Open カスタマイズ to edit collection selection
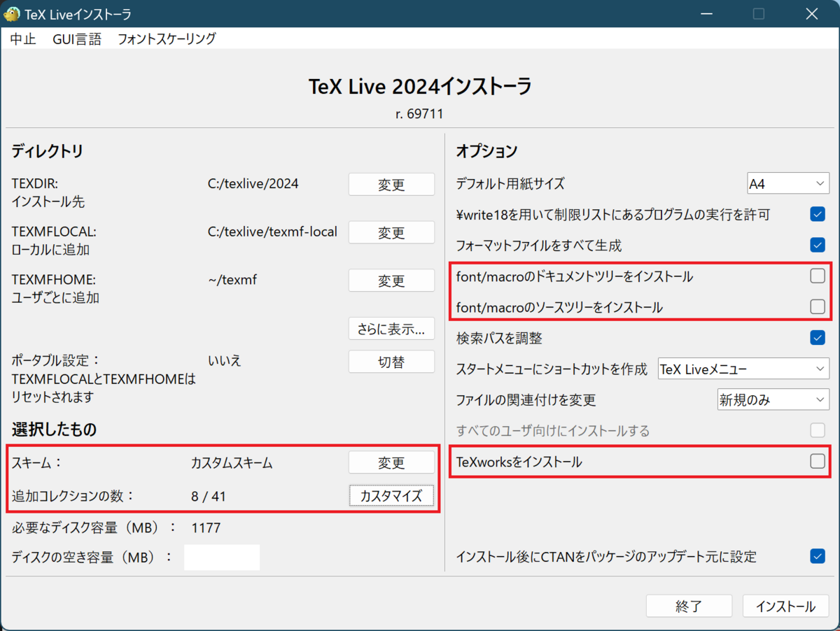This screenshot has height=631, width=840. click(x=391, y=495)
